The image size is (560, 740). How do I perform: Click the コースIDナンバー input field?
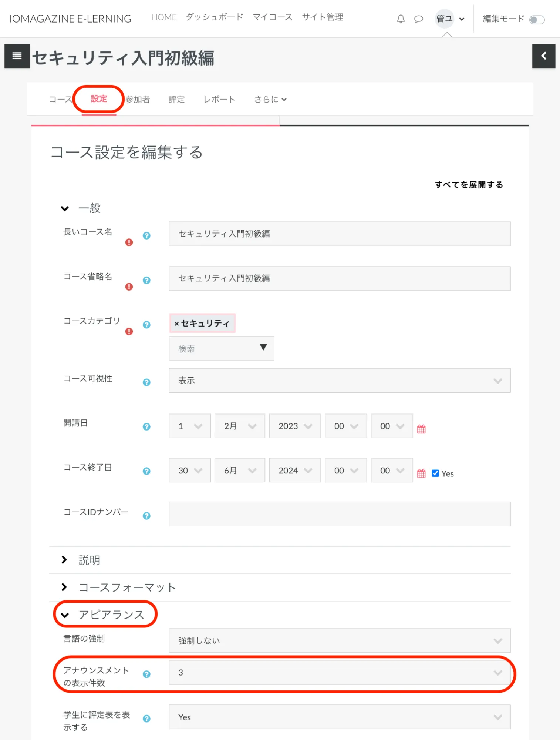(x=339, y=514)
